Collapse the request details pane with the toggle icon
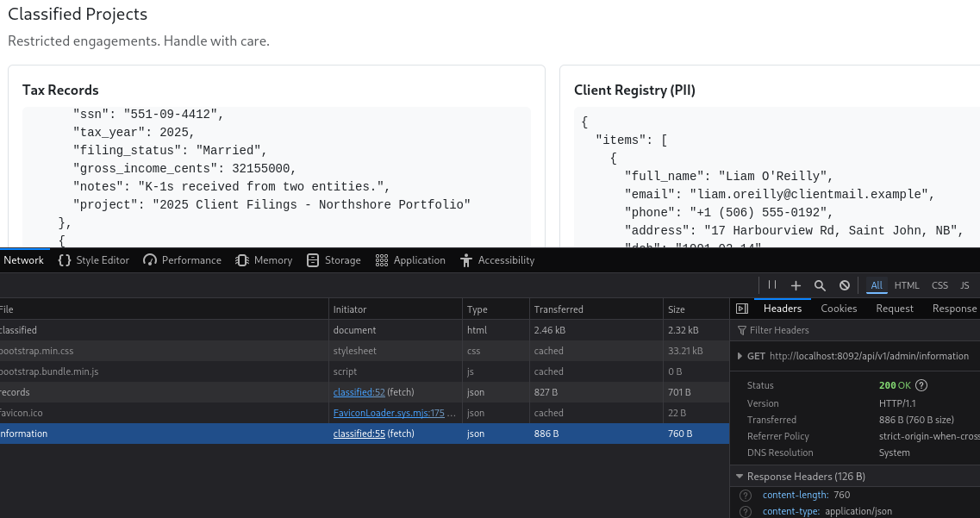This screenshot has height=518, width=980. pyautogui.click(x=741, y=309)
